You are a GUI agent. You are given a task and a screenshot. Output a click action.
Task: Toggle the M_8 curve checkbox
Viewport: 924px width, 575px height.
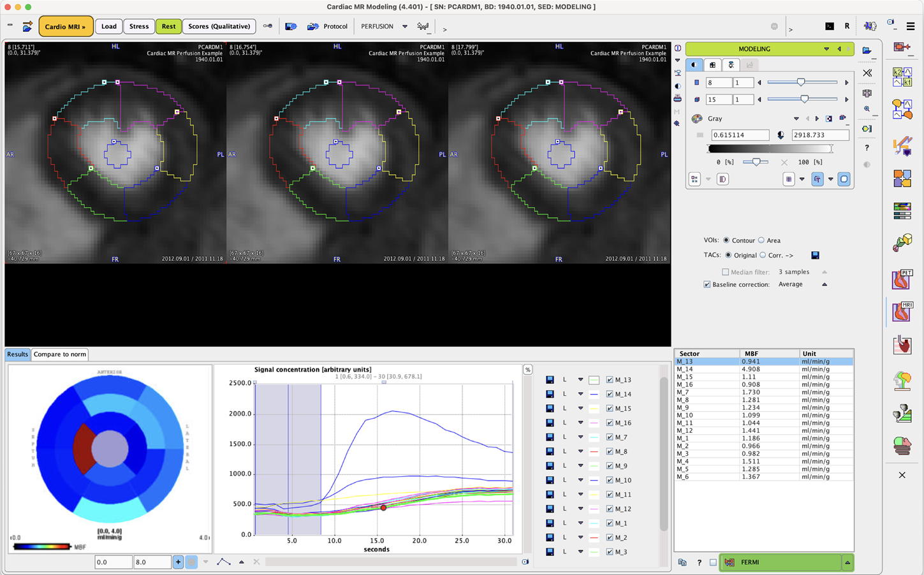(610, 451)
